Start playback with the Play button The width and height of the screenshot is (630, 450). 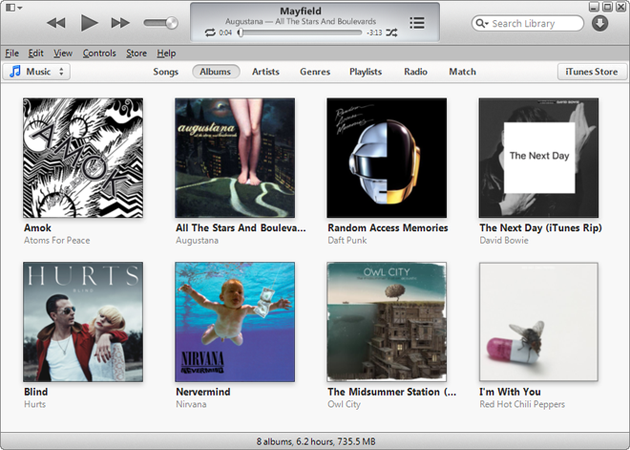[89, 22]
